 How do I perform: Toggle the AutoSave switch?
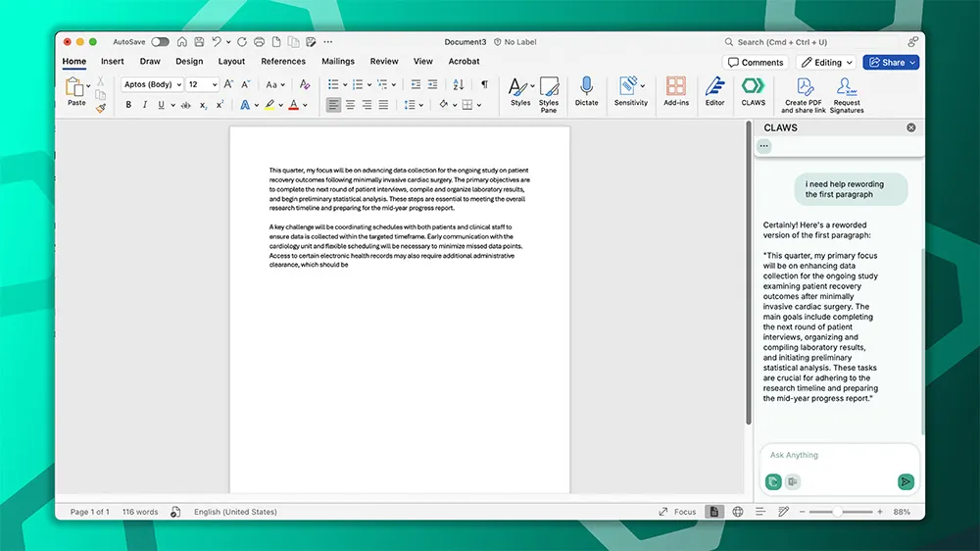point(160,42)
